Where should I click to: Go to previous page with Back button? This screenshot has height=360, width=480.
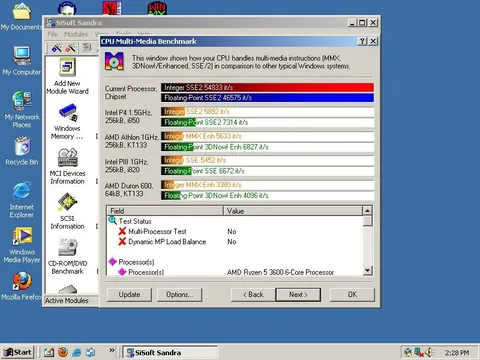[x=253, y=295]
